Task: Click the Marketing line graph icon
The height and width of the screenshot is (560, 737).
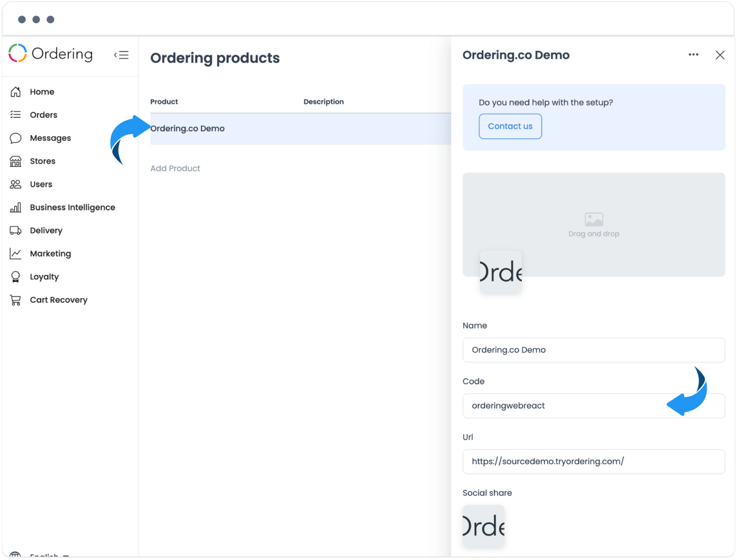Action: point(15,254)
